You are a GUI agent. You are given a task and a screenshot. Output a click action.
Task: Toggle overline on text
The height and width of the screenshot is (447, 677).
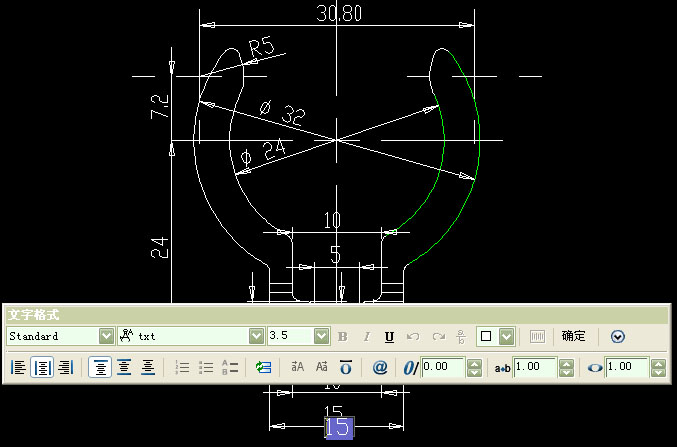(346, 368)
